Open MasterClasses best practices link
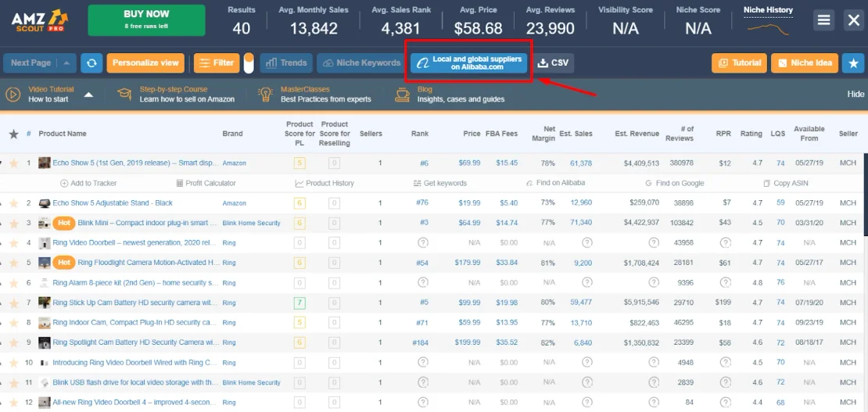868x412 pixels. [314, 94]
